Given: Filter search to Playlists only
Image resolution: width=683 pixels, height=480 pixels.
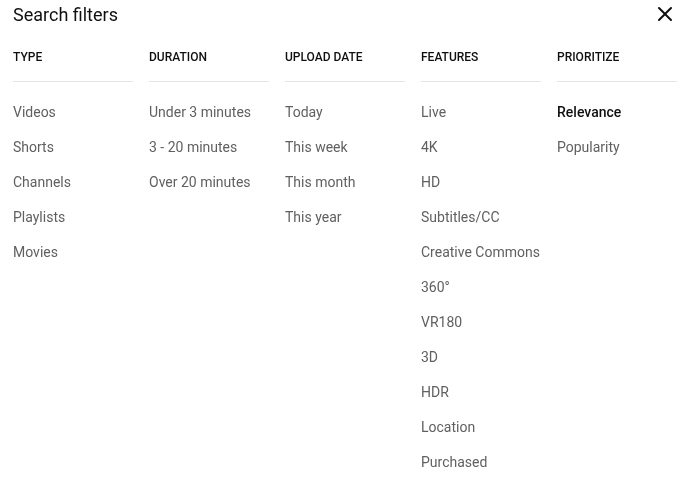Looking at the screenshot, I should 39,217.
